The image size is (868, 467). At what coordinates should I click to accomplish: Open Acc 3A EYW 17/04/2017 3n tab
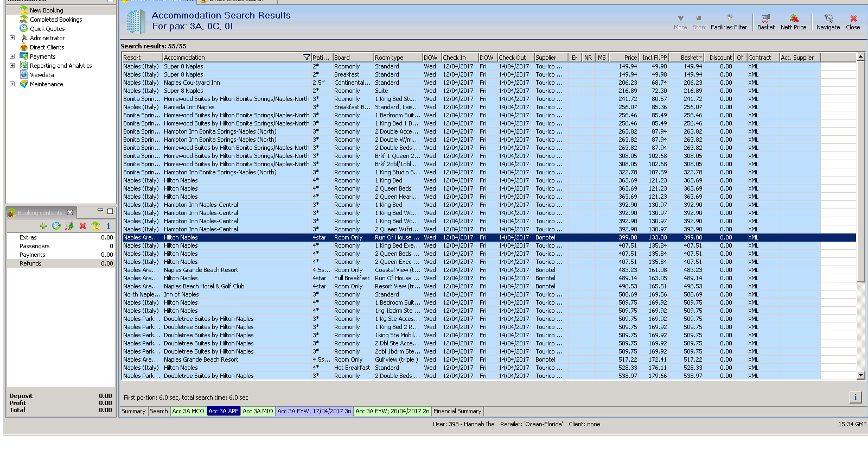314,411
